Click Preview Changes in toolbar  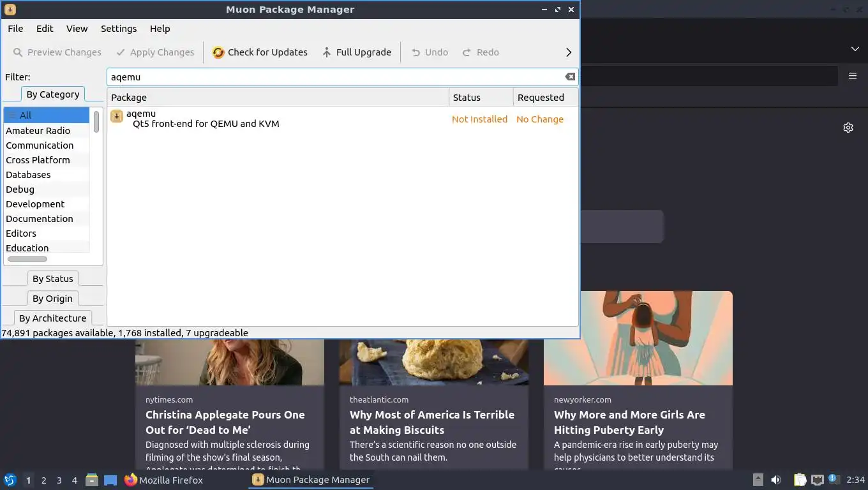coord(57,52)
